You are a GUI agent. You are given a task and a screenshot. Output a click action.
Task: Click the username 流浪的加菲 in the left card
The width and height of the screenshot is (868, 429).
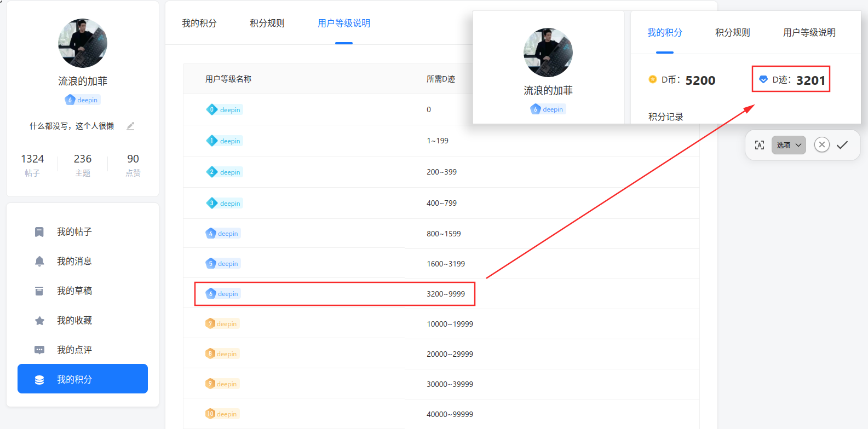click(x=83, y=81)
